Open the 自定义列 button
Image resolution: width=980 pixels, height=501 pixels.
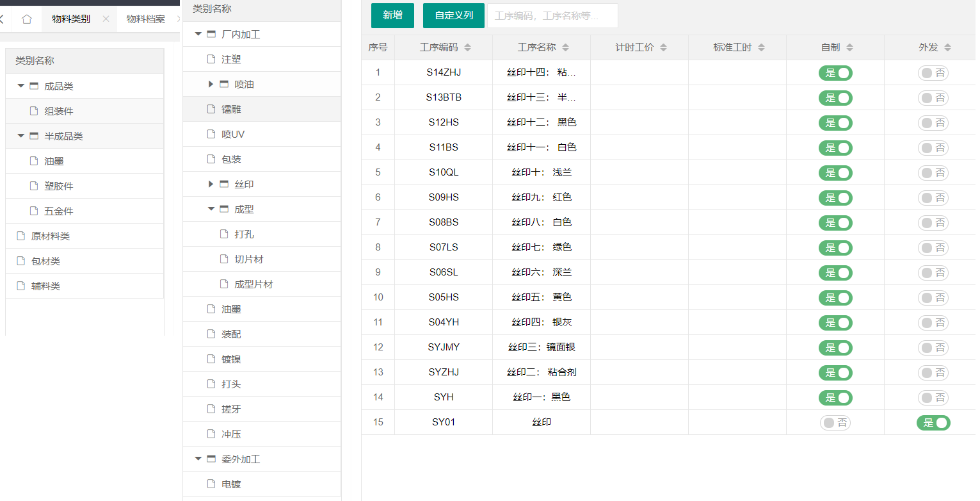(454, 15)
